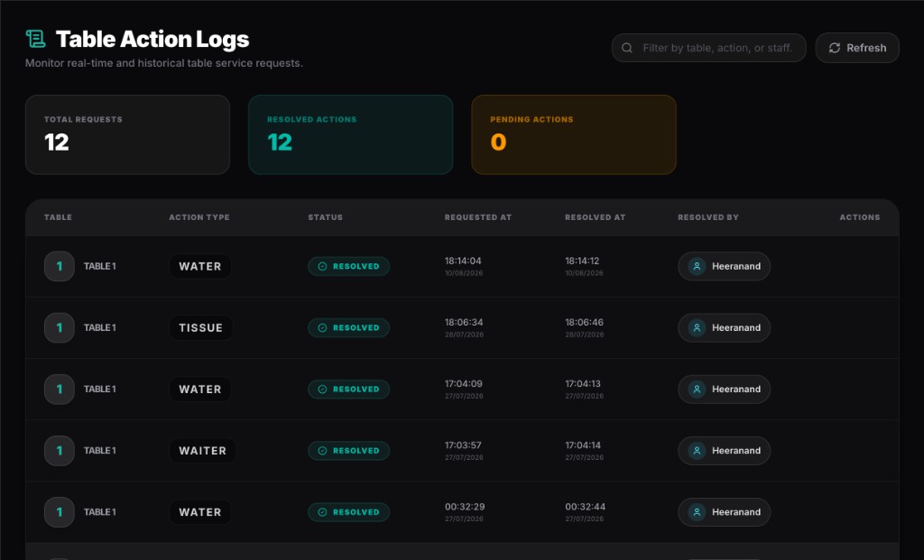Click TABLE 1 label in the TISSUE row
924x560 pixels.
tap(99, 327)
